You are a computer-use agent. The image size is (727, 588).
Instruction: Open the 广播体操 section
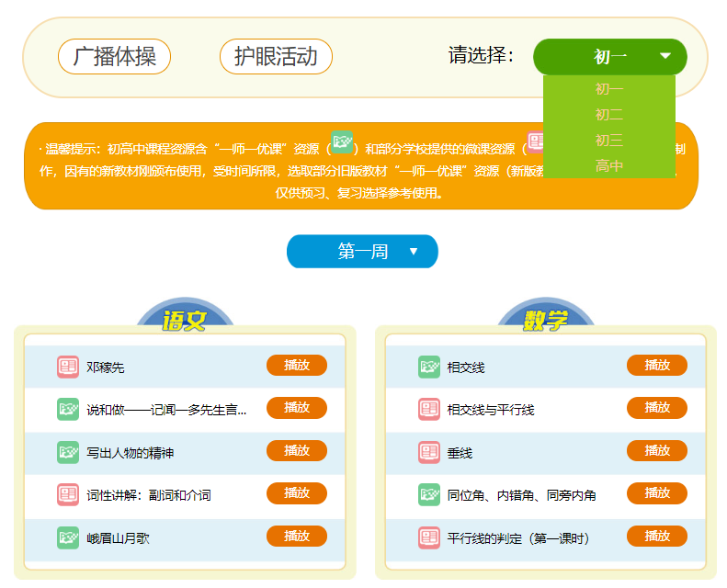click(114, 57)
